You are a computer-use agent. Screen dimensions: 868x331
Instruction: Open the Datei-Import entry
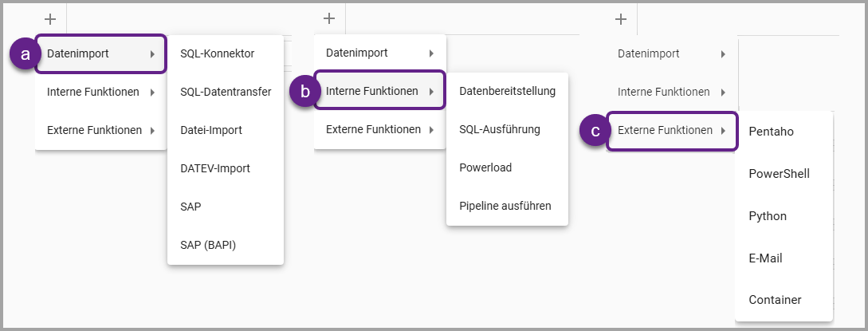coord(211,130)
